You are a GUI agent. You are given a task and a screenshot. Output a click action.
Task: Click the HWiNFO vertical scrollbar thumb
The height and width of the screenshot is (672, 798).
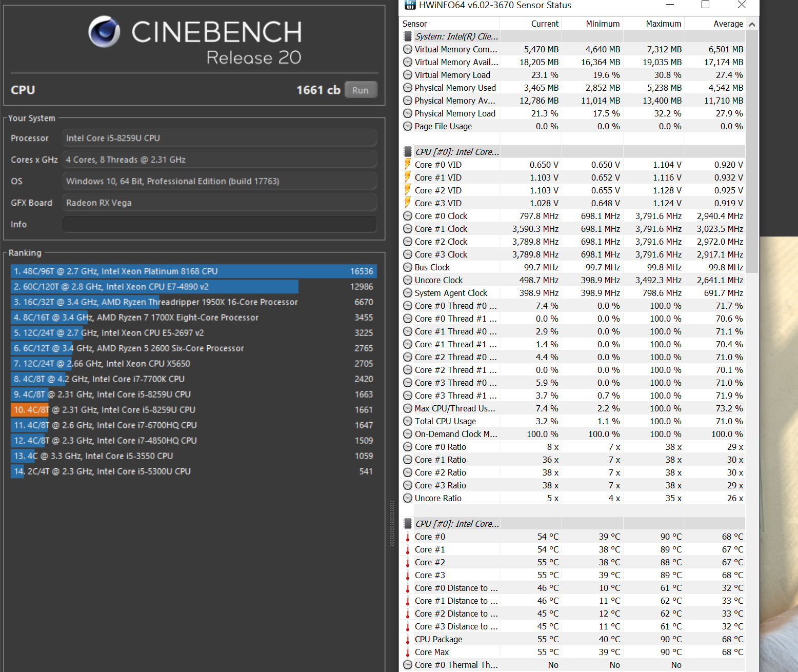(752, 151)
